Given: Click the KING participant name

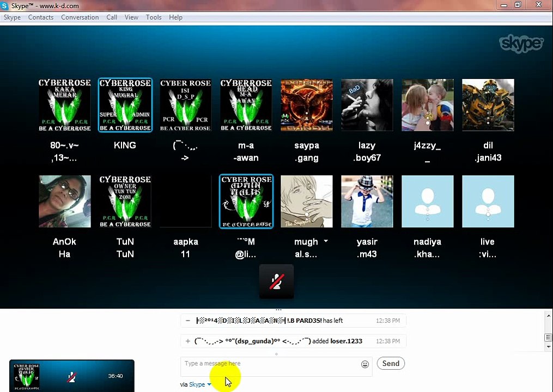Looking at the screenshot, I should click(x=125, y=145).
